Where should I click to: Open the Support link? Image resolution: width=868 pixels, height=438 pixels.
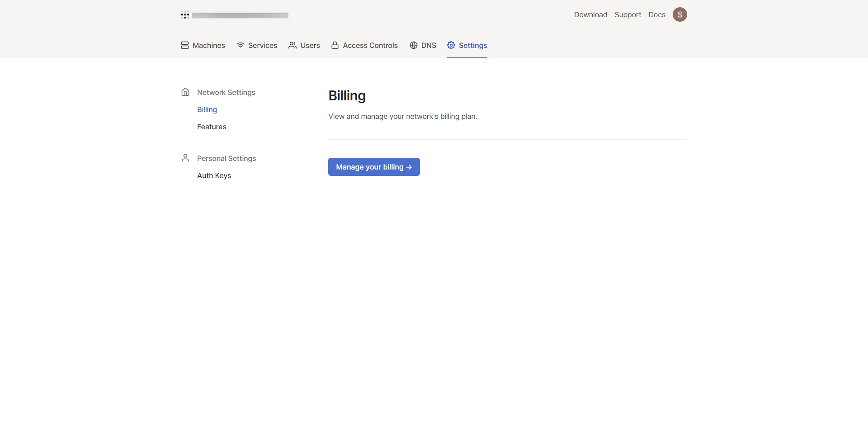click(627, 14)
